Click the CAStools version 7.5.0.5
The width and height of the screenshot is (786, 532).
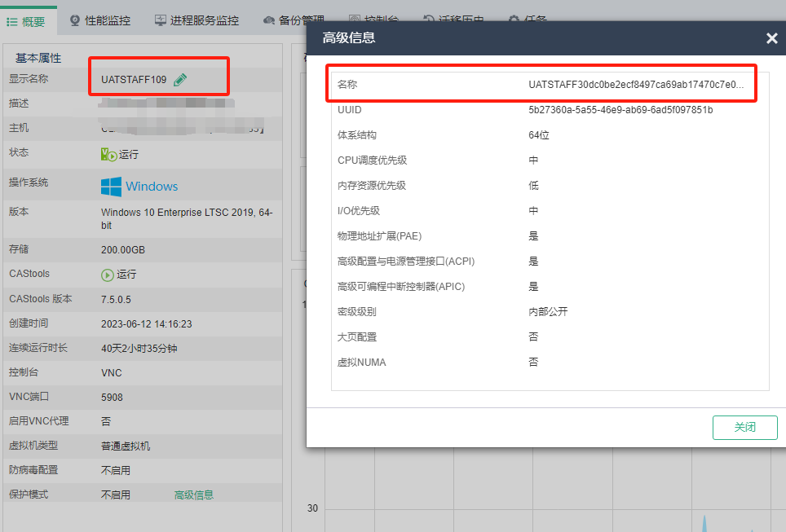[116, 300]
